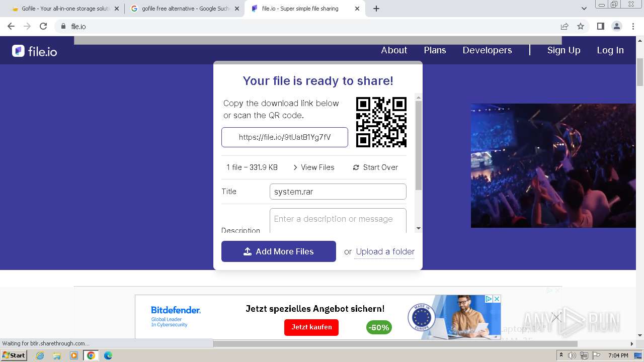Image resolution: width=644 pixels, height=362 pixels.
Task: Close the Google search tab
Action: 237,9
